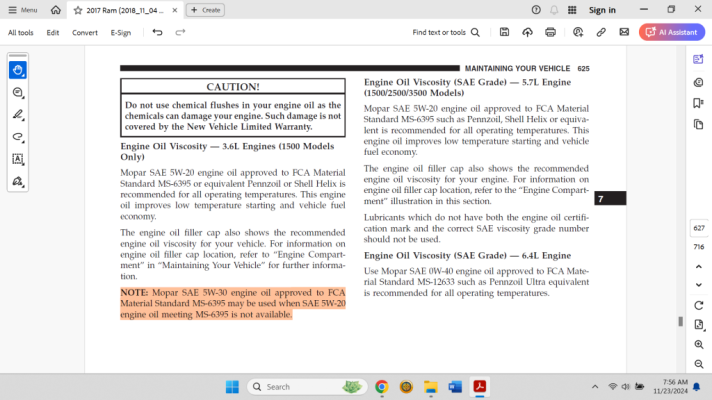Open the E-Sign menu
Screen dimensions: 712x400
121,32
